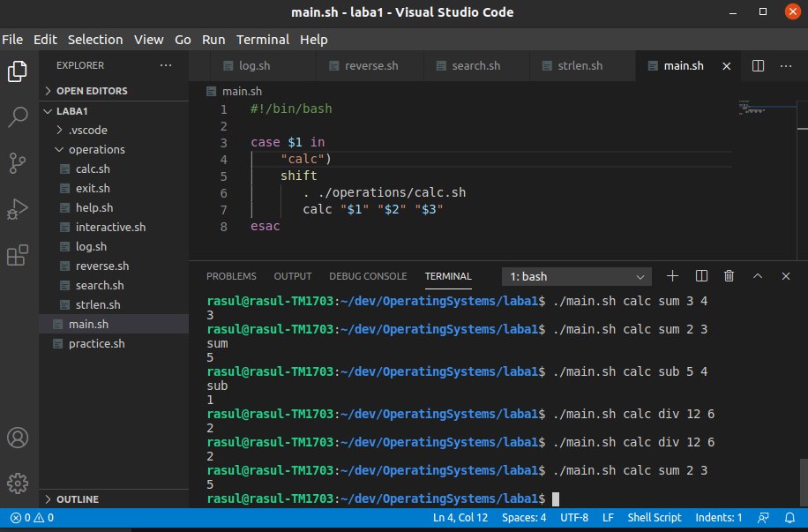Viewport: 808px width, 532px height.
Task: Open the Accounts menu icon
Action: point(18,438)
